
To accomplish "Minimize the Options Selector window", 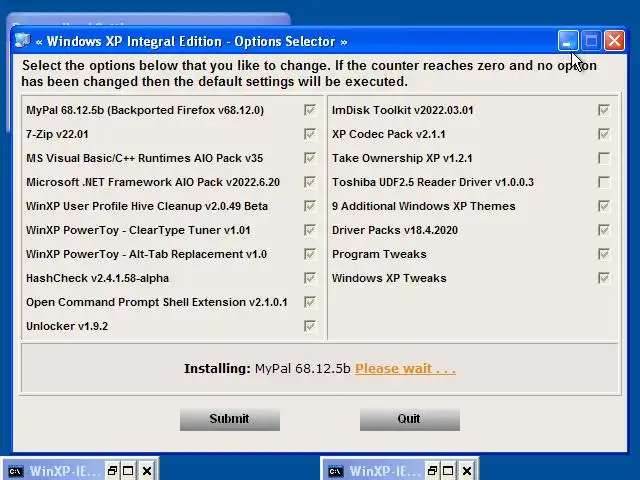I will coord(568,41).
